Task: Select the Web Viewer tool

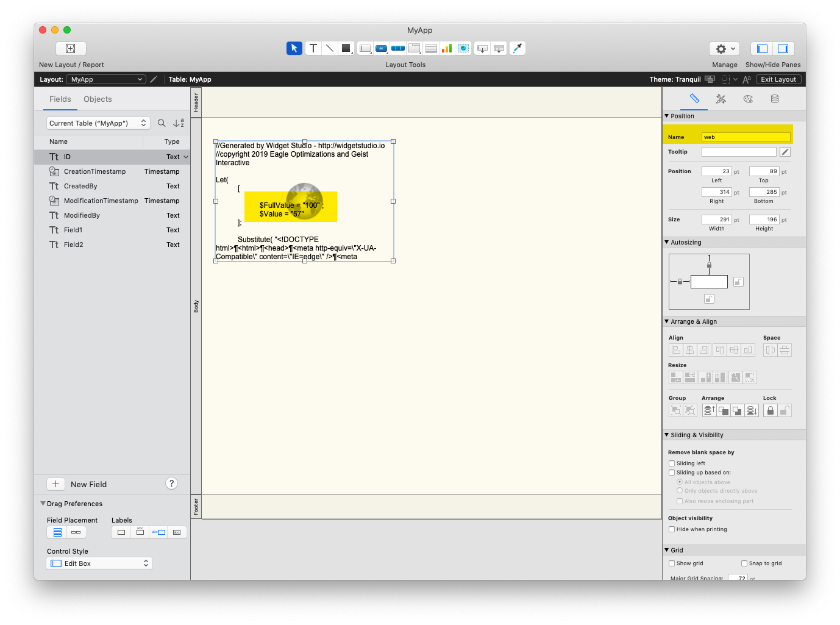Action: pyautogui.click(x=463, y=48)
